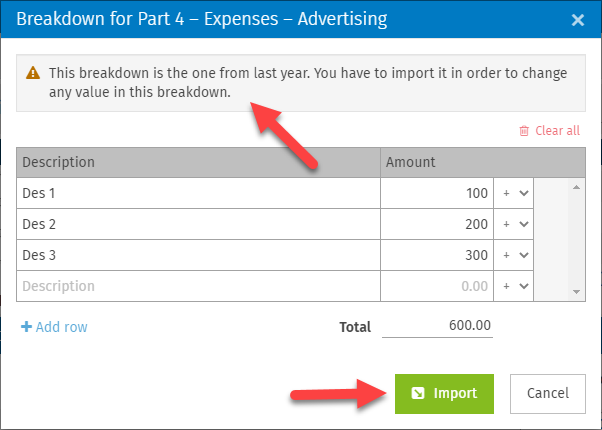Click the empty Description placeholder field

click(x=198, y=286)
